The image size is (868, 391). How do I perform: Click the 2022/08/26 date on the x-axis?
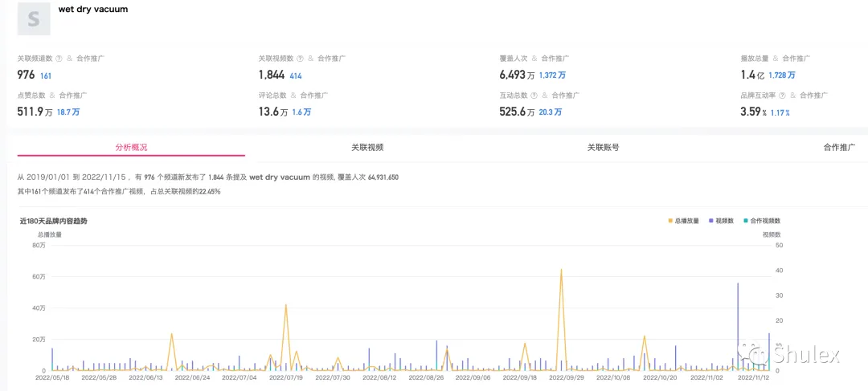tap(426, 378)
